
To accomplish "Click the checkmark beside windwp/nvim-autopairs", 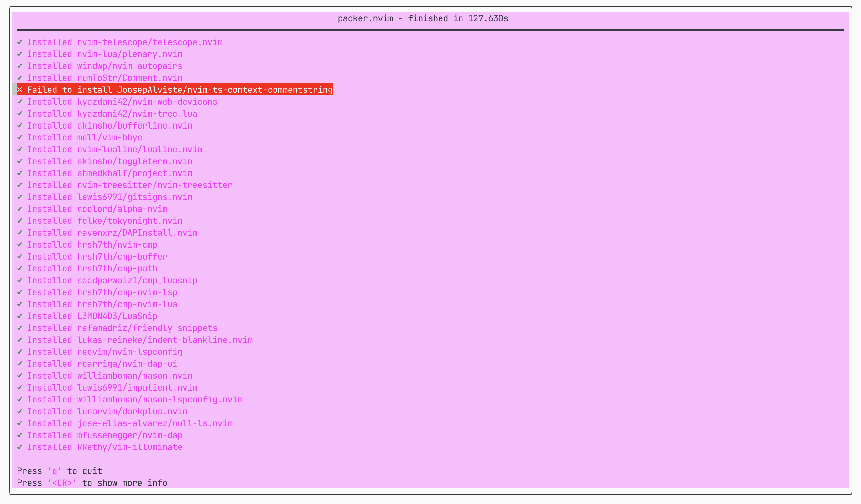I will tap(20, 66).
